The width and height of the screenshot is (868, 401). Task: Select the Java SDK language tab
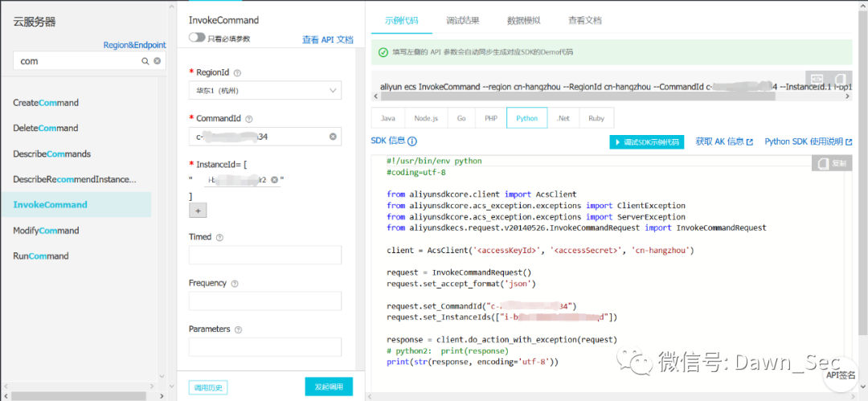click(x=388, y=118)
